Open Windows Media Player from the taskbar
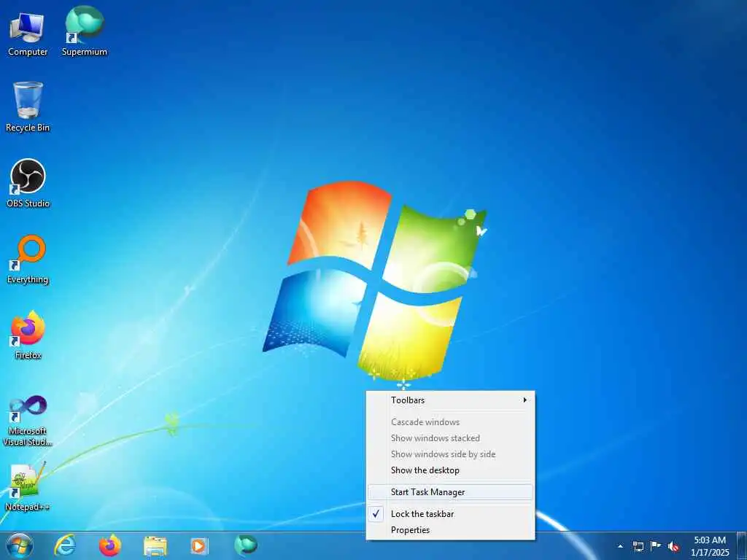747x560 pixels. click(200, 546)
